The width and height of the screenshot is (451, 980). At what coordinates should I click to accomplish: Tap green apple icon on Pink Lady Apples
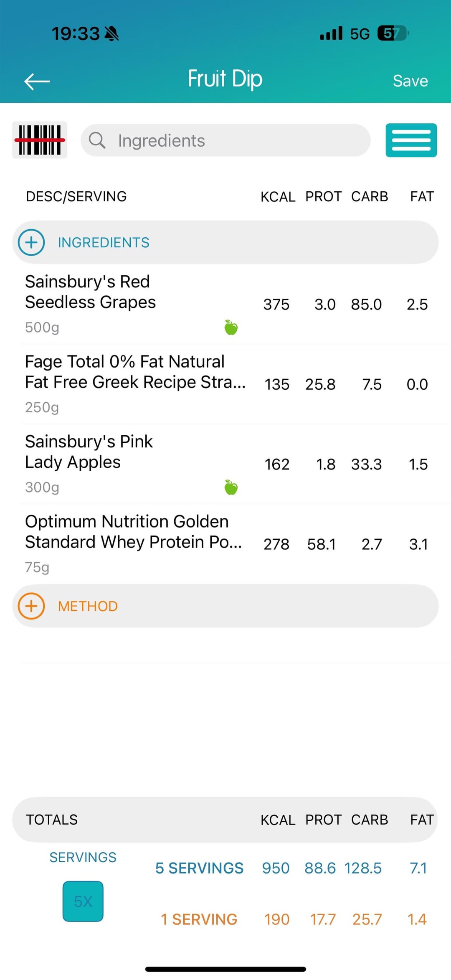click(231, 487)
